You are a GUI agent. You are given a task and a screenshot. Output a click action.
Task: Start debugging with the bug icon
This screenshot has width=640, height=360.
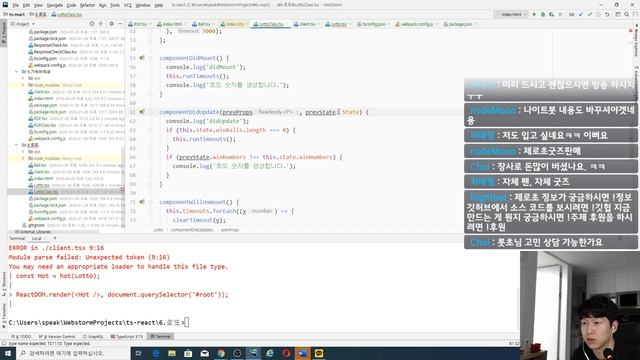pos(543,14)
